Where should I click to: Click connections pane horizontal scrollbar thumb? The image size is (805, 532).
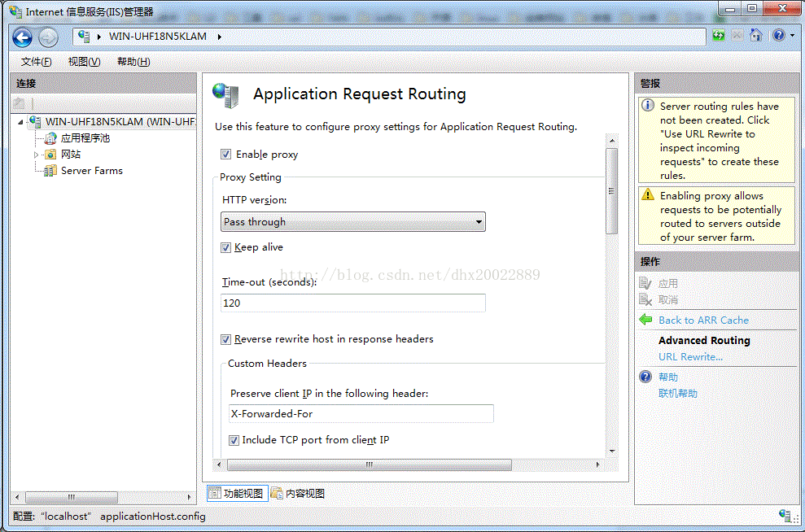(72, 497)
